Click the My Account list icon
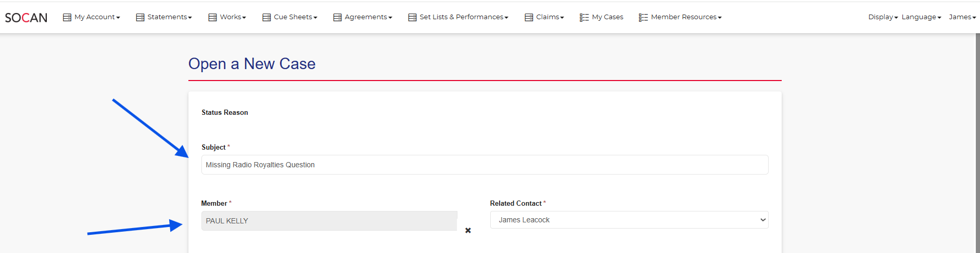The height and width of the screenshot is (253, 980). point(67,18)
